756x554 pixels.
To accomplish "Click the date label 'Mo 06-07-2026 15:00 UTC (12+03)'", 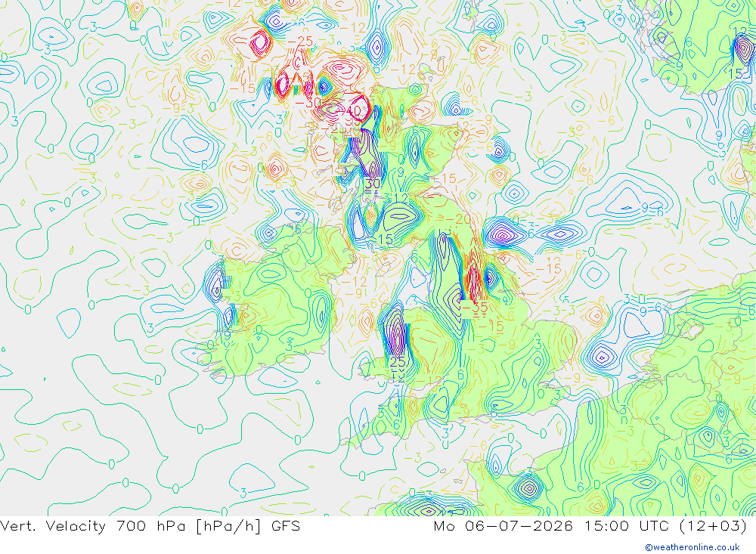I will (590, 526).
